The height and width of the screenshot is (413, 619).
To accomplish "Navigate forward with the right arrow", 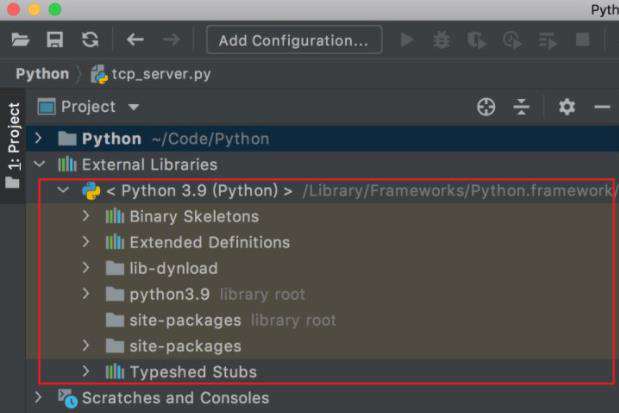I will tap(171, 40).
